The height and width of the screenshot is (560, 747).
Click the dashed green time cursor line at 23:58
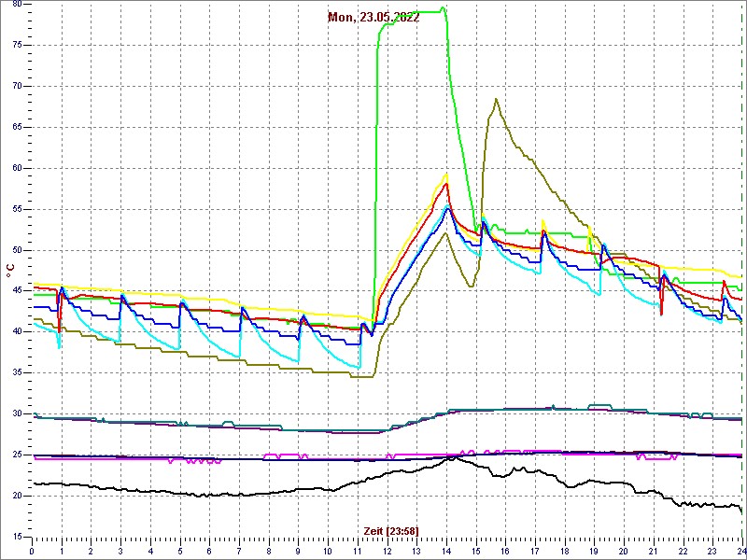pyautogui.click(x=741, y=270)
